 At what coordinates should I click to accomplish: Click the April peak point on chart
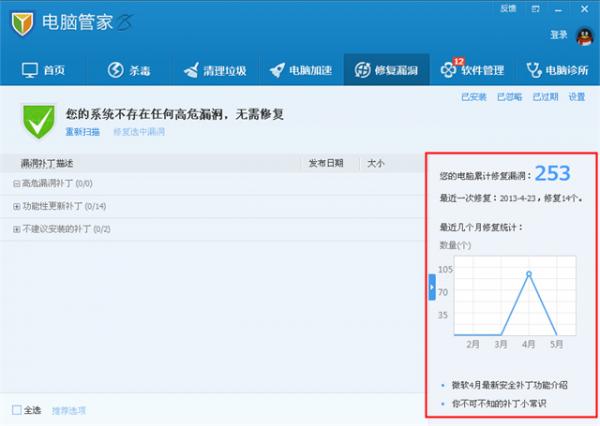529,273
